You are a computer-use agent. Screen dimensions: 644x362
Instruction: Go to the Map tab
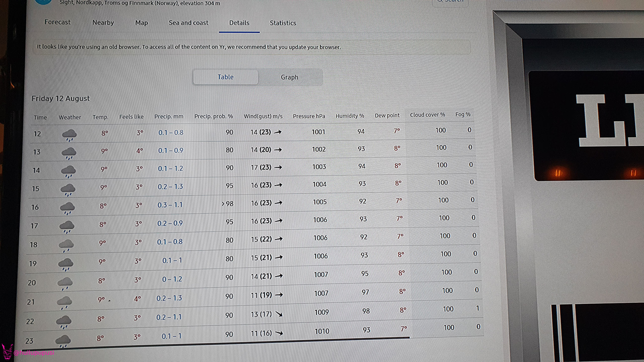click(141, 23)
